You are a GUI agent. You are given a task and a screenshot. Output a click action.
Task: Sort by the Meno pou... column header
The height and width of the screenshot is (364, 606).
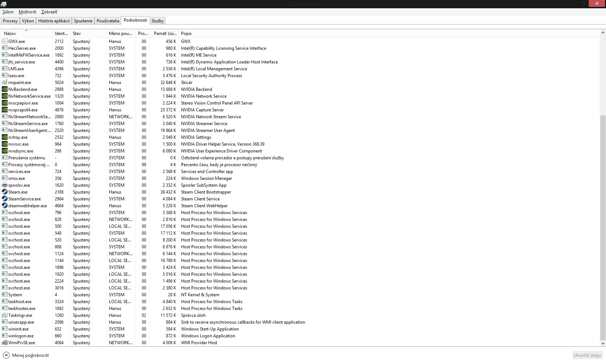click(121, 34)
